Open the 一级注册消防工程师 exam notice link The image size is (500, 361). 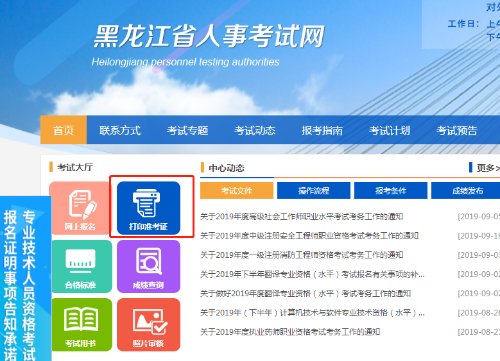[301, 255]
